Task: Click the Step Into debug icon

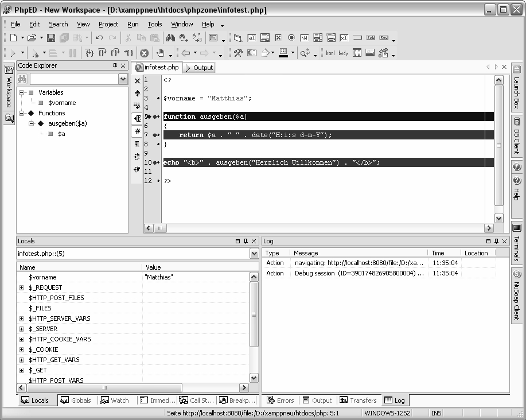Action: click(89, 53)
